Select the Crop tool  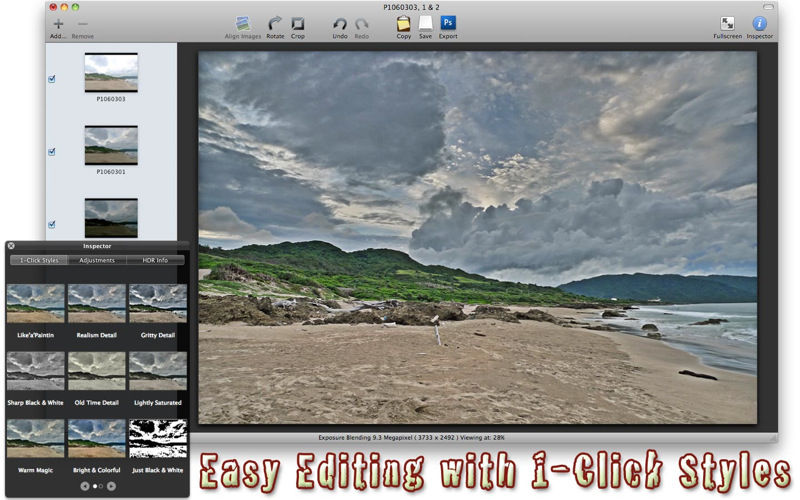tap(297, 23)
